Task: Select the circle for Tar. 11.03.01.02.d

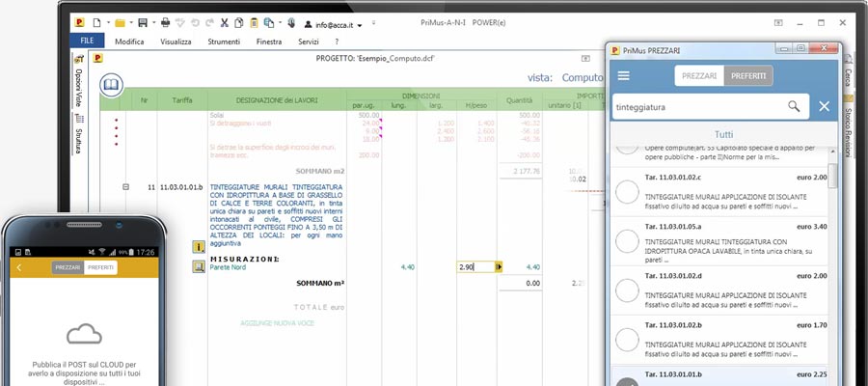Action: (x=627, y=290)
